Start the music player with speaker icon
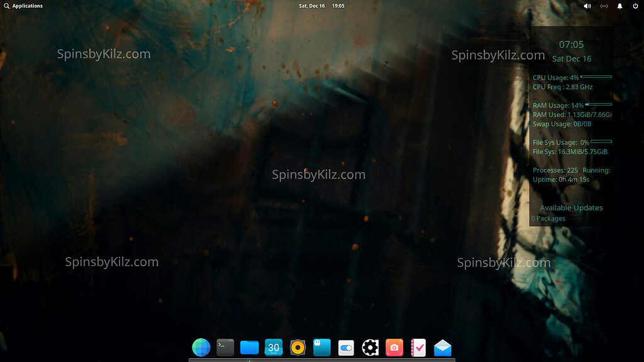 [297, 347]
